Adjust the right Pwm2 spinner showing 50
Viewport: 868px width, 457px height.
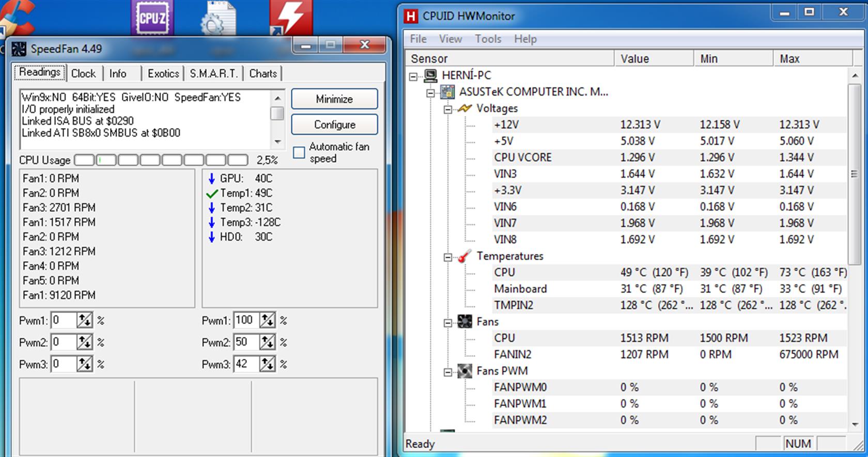point(267,342)
